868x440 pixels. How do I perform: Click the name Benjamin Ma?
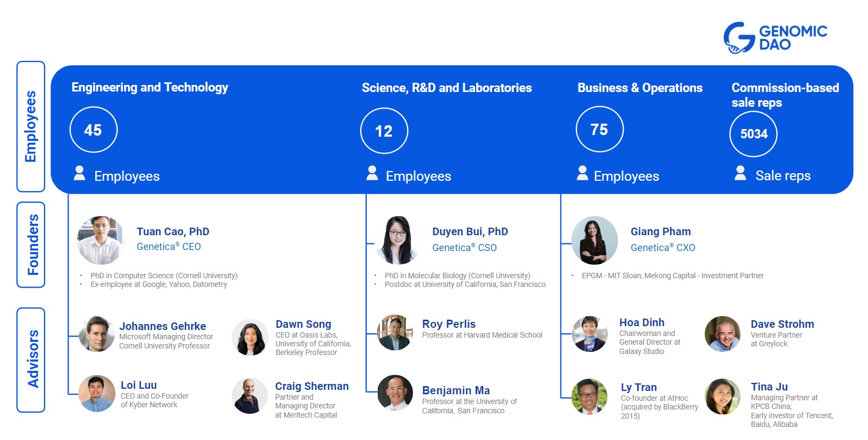point(456,390)
